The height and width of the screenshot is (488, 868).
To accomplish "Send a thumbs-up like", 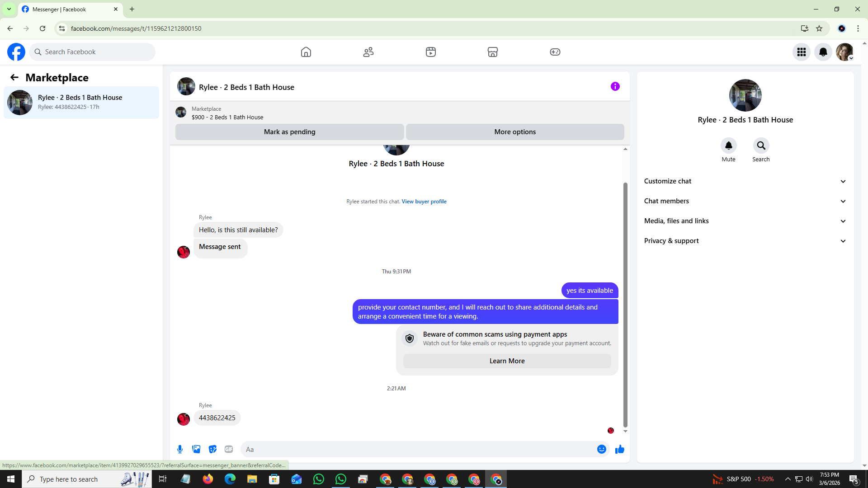I will [619, 449].
